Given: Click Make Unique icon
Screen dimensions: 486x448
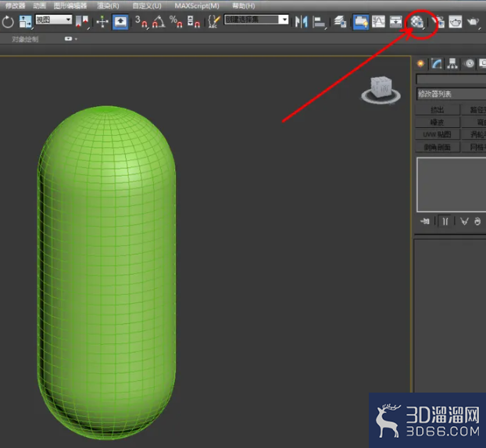Looking at the screenshot, I should tap(464, 221).
